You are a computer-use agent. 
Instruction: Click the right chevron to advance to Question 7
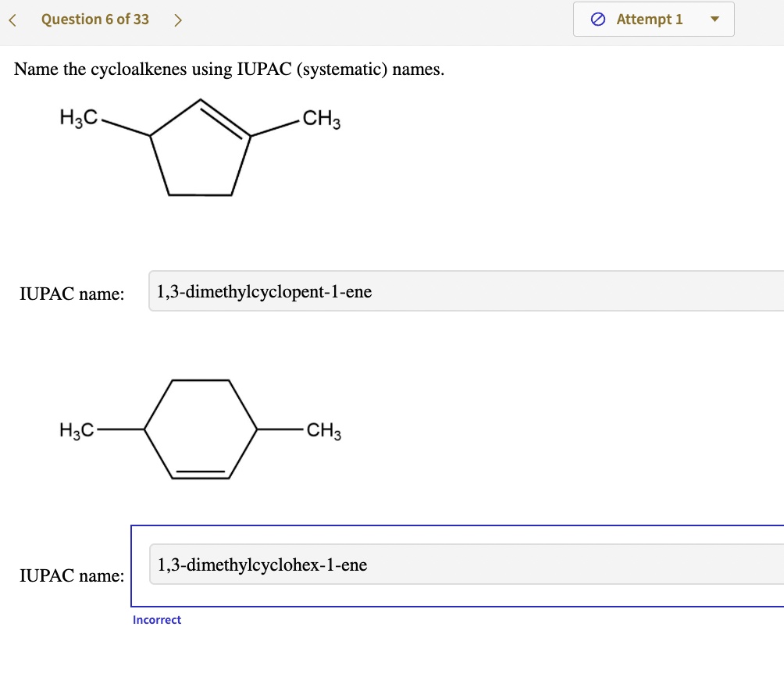pos(178,19)
